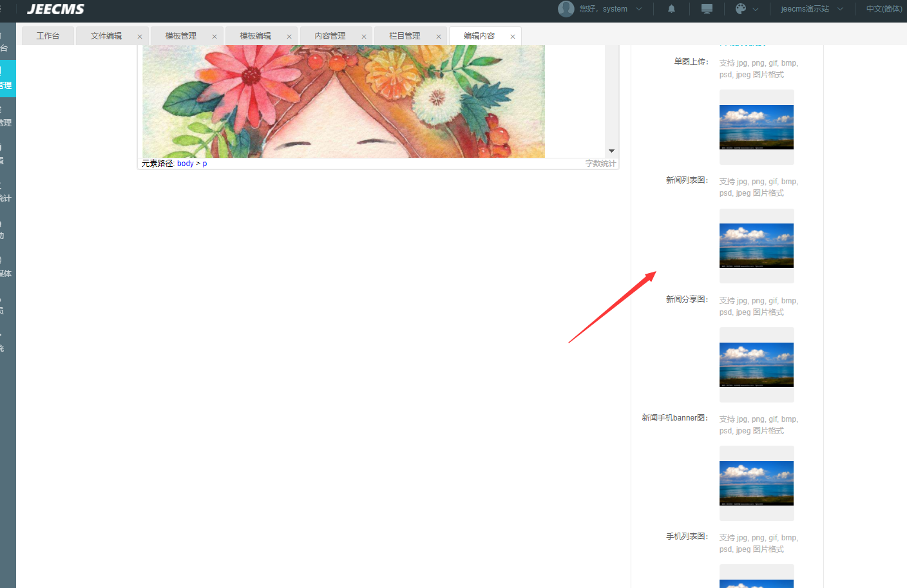Viewport: 907px width, 588px height.
Task: Select the 新闻手机banner图 image thumbnail
Action: [x=756, y=483]
